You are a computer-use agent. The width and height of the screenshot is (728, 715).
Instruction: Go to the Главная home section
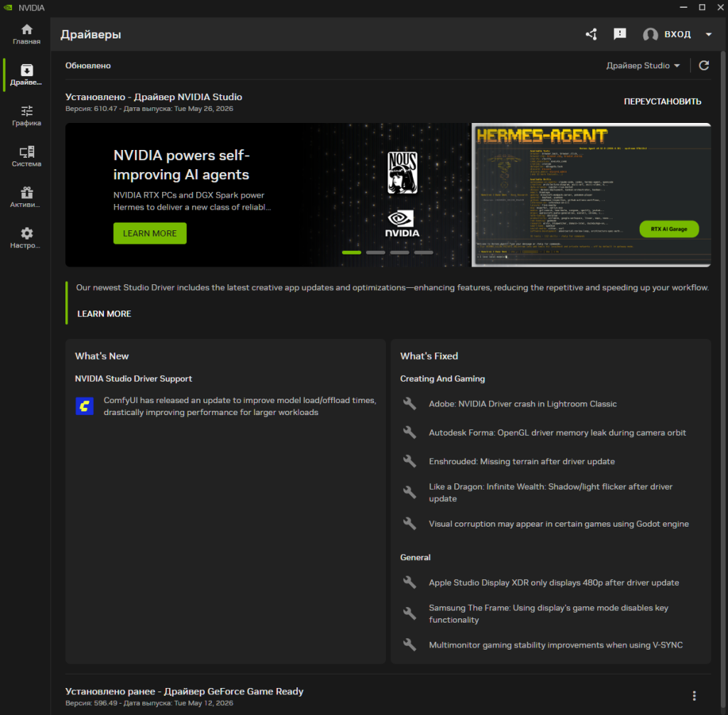(x=26, y=34)
